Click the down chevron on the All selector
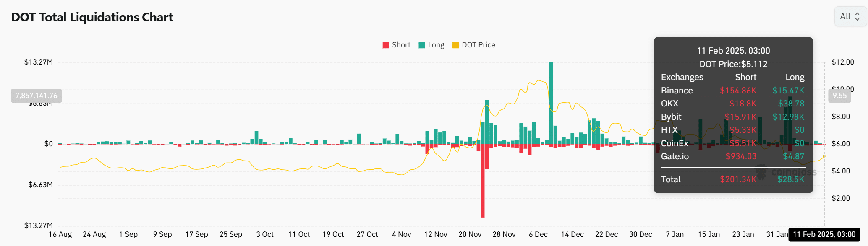Screen dimensions: 868x246 857,19
